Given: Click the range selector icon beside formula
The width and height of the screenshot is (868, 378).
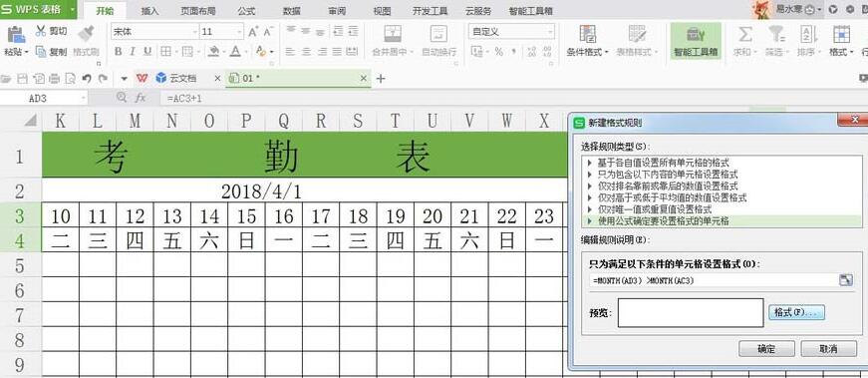Looking at the screenshot, I should [846, 280].
